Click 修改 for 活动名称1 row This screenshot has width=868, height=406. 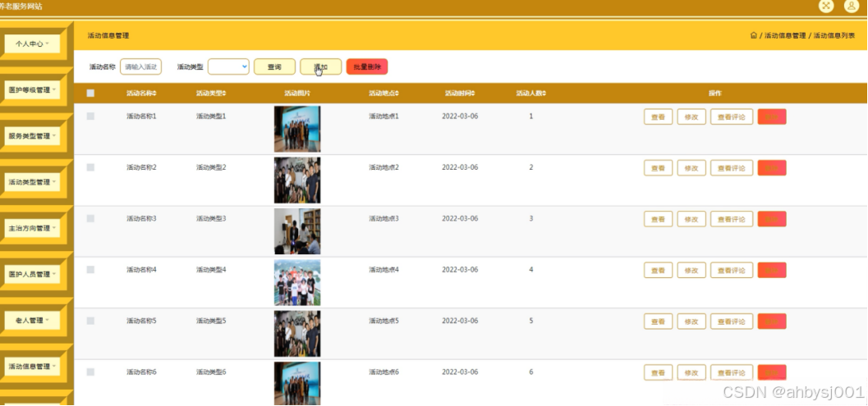(x=691, y=116)
